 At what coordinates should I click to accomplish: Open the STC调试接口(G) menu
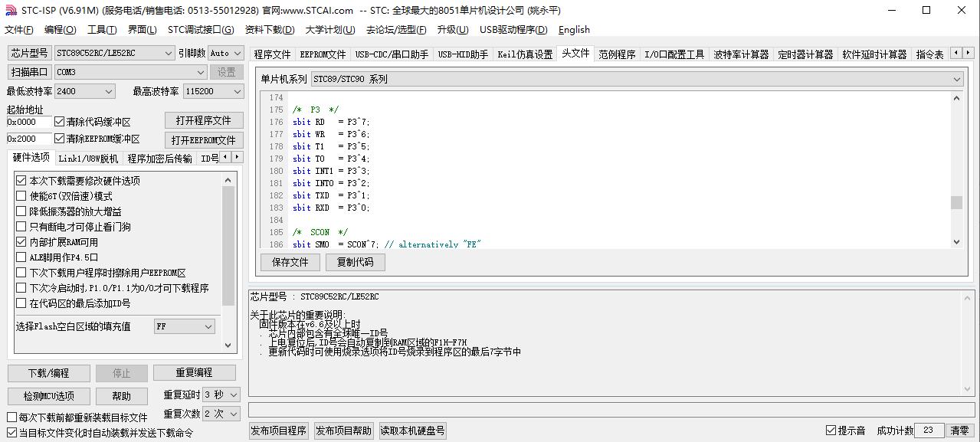pos(201,30)
